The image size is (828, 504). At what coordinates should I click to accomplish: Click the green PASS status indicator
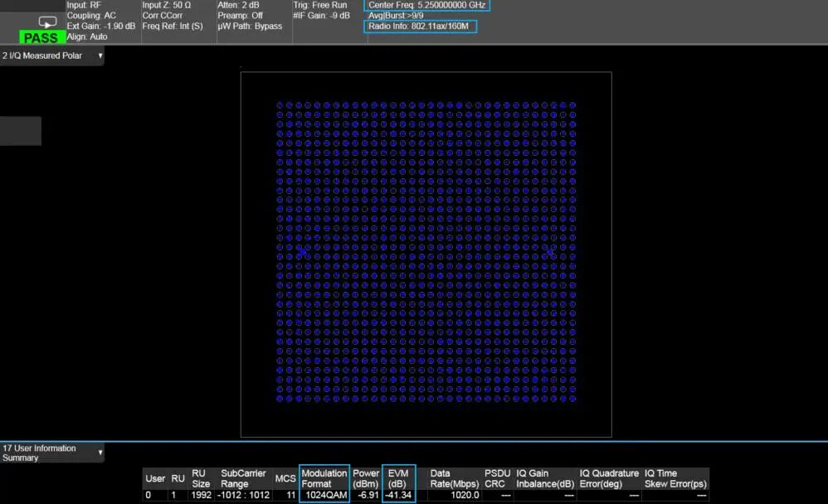click(x=41, y=38)
